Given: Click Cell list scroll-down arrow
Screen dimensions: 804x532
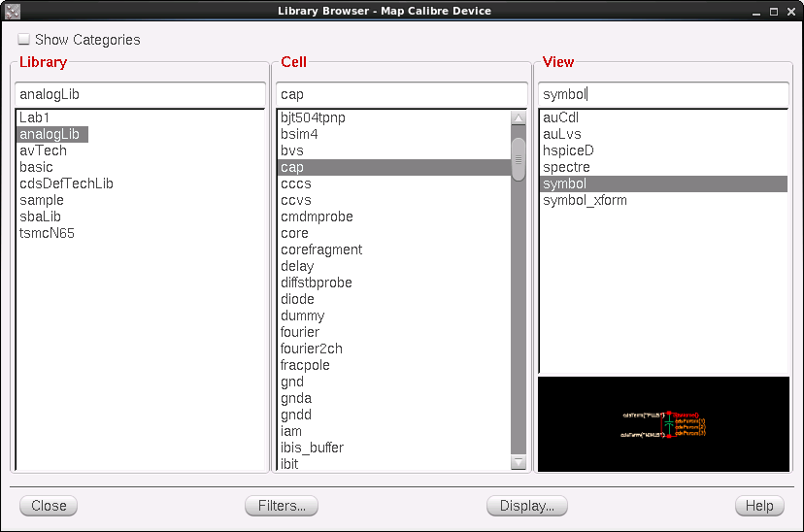Looking at the screenshot, I should [519, 462].
